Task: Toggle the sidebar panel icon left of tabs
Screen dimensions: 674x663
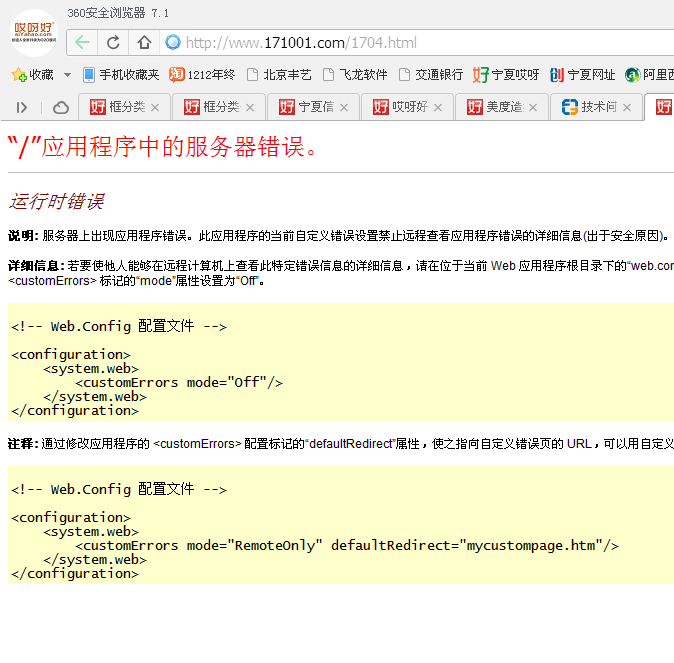Action: pyautogui.click(x=22, y=107)
